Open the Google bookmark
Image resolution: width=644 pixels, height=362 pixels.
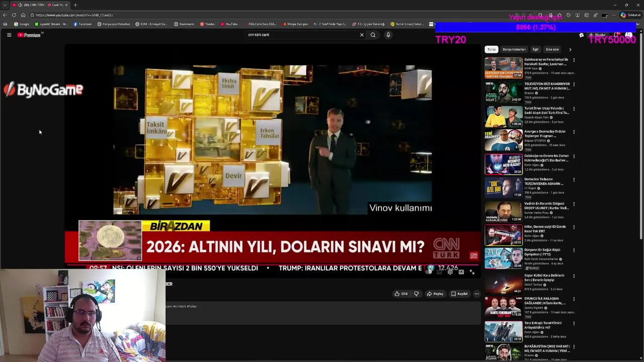click(22, 24)
